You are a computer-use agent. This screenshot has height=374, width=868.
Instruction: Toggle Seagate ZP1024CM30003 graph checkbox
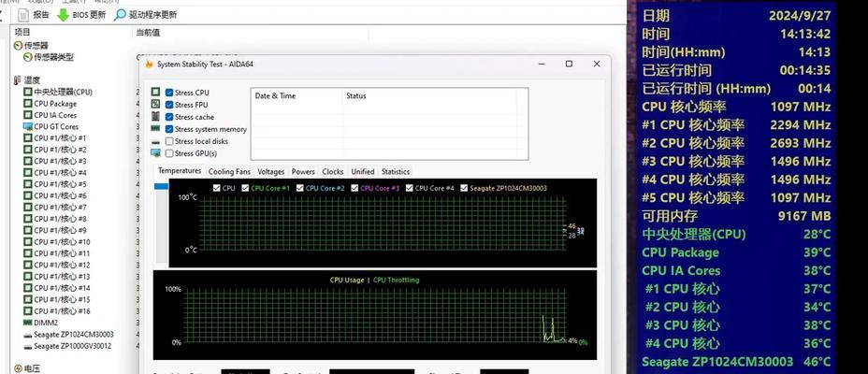464,188
